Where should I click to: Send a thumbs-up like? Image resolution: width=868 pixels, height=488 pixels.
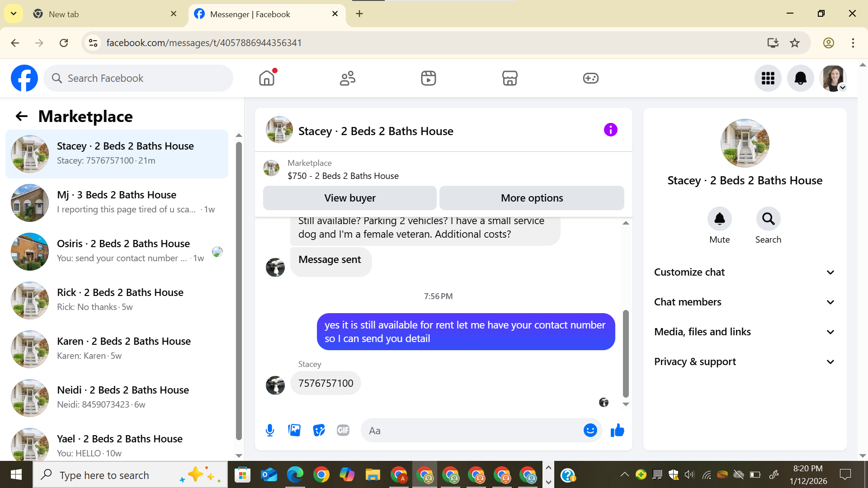617,430
